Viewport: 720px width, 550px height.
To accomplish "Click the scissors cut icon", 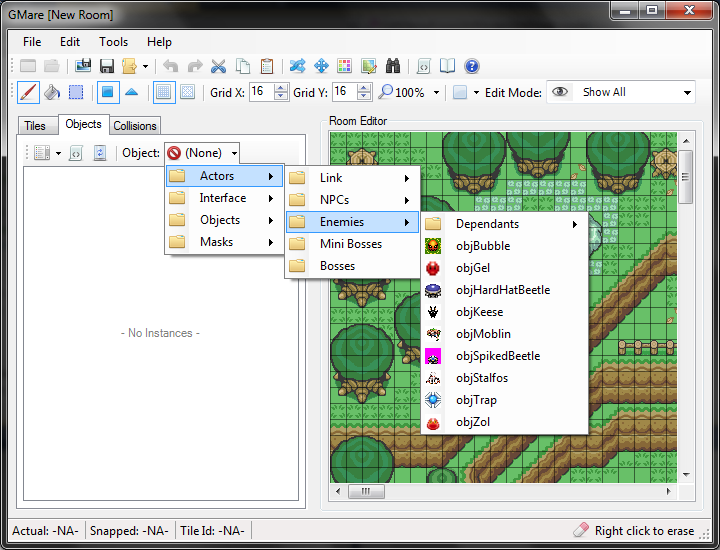I will pyautogui.click(x=219, y=66).
